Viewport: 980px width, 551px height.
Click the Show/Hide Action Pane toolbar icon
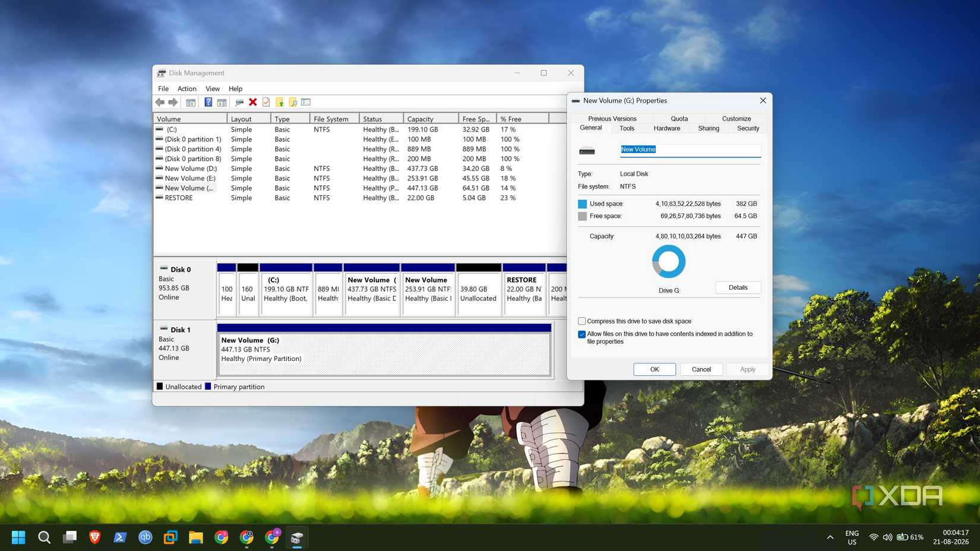[x=222, y=102]
